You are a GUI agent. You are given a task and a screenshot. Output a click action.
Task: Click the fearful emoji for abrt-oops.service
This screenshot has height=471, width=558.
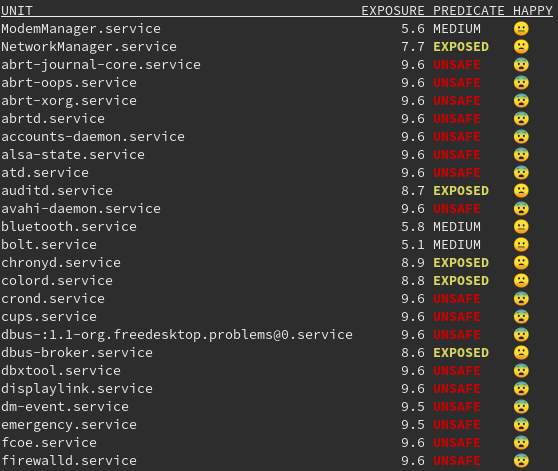coord(521,83)
